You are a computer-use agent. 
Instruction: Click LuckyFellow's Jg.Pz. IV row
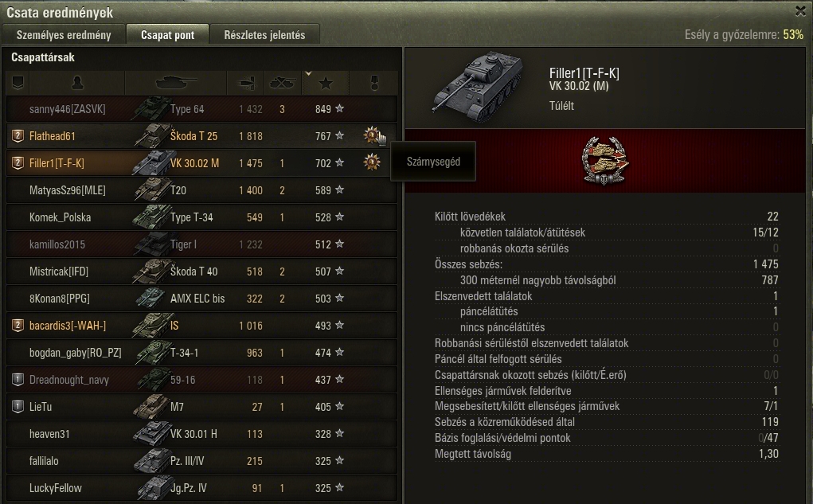(x=202, y=488)
